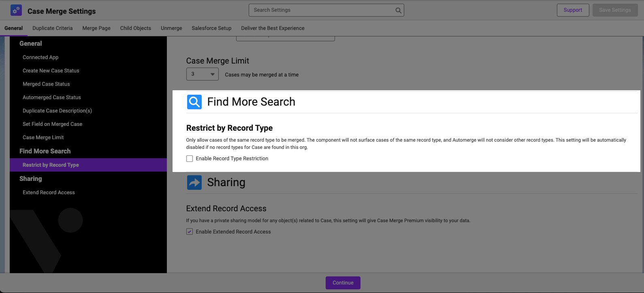Go to Extend Record Access in sidebar

[49, 193]
